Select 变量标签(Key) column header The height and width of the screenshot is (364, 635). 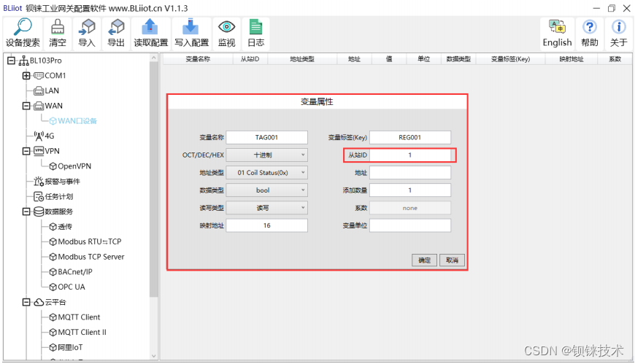tap(511, 59)
